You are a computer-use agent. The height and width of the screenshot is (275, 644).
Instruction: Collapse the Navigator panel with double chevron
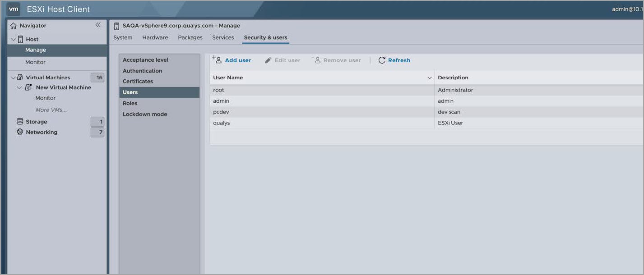[98, 25]
